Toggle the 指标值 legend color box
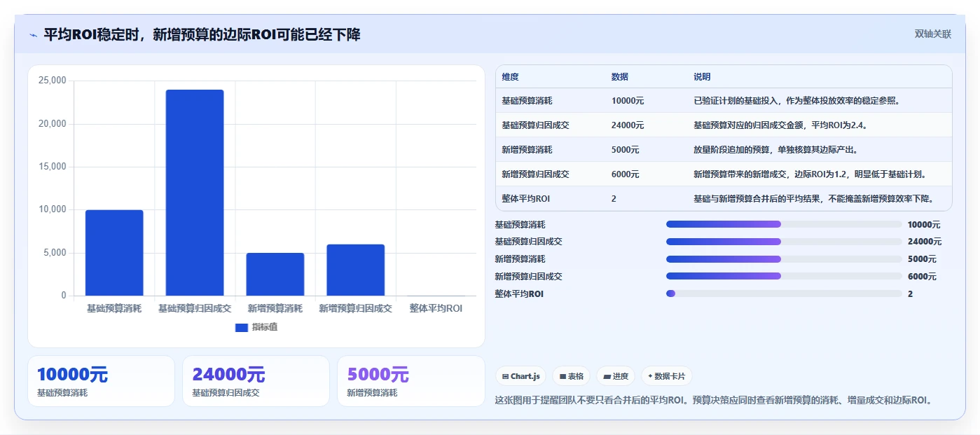This screenshot has height=435, width=980. (x=242, y=327)
